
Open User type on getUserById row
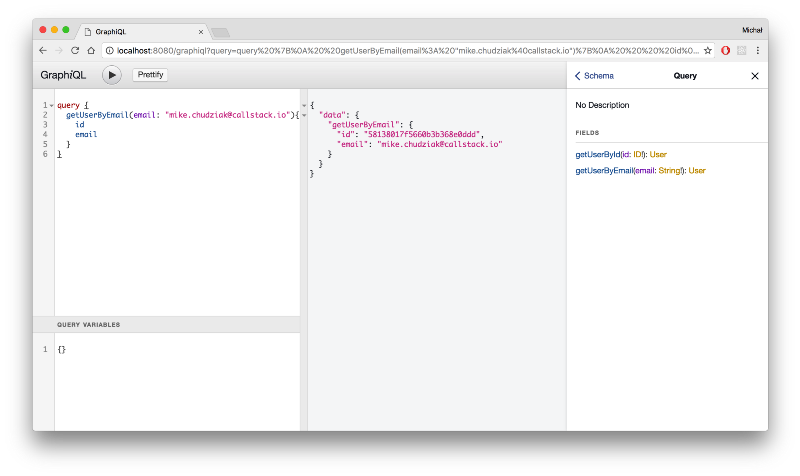point(658,154)
